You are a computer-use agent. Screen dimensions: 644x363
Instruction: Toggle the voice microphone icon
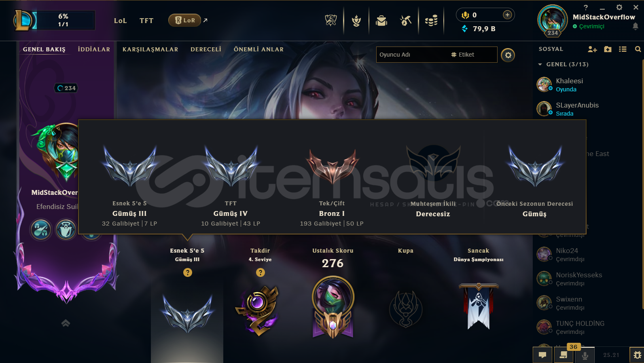click(x=585, y=355)
